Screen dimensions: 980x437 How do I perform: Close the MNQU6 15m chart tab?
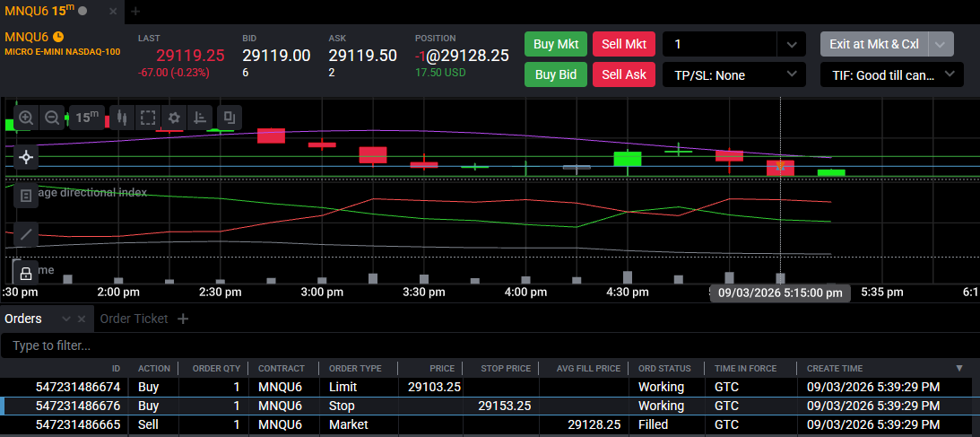click(112, 12)
